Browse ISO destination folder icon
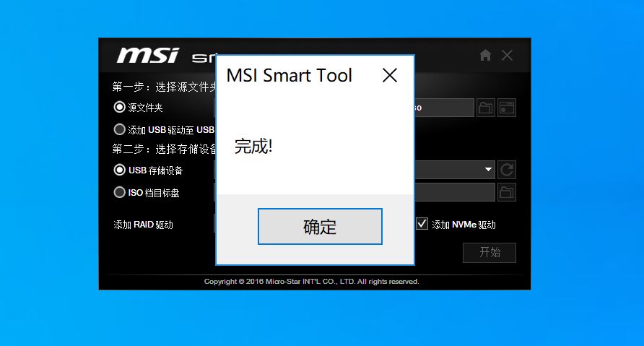644x346 pixels. (507, 192)
